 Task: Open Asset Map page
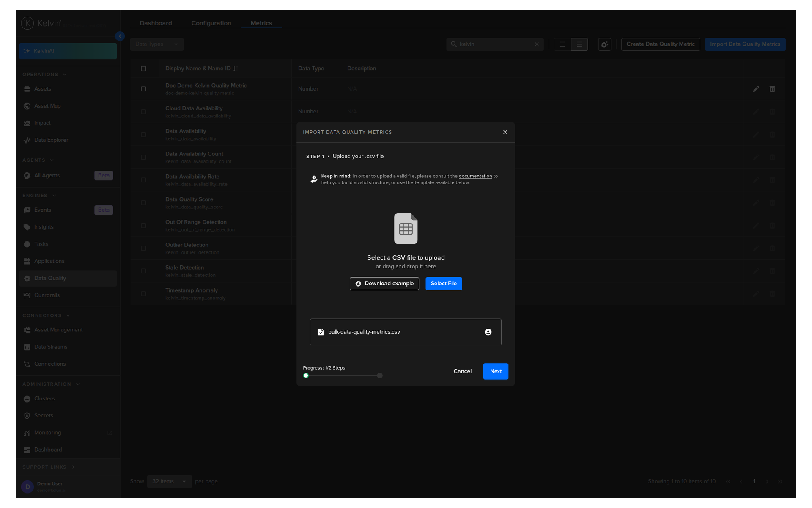tap(68, 106)
